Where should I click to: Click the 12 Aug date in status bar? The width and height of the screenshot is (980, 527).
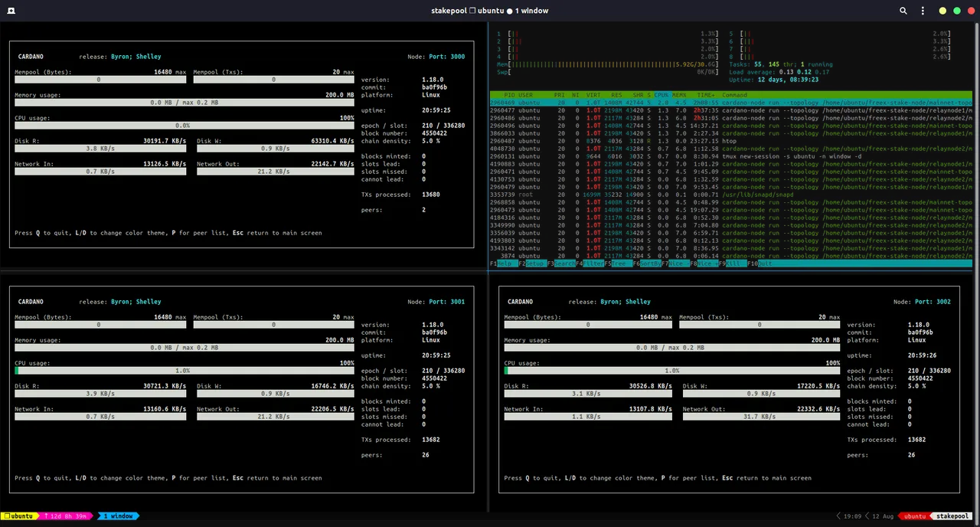point(882,516)
